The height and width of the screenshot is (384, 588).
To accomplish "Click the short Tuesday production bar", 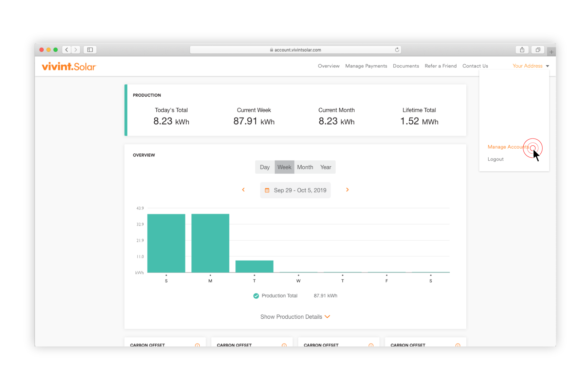I will [x=254, y=266].
